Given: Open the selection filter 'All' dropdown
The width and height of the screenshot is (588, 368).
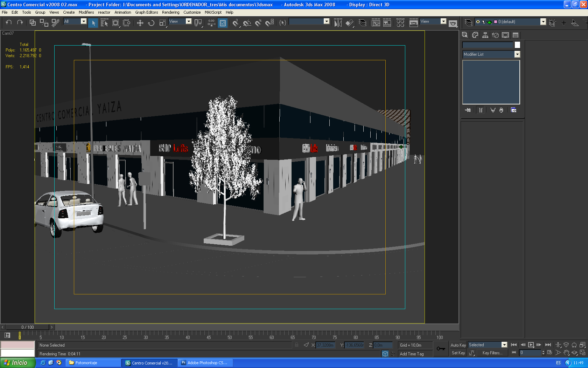Looking at the screenshot, I should click(x=83, y=21).
